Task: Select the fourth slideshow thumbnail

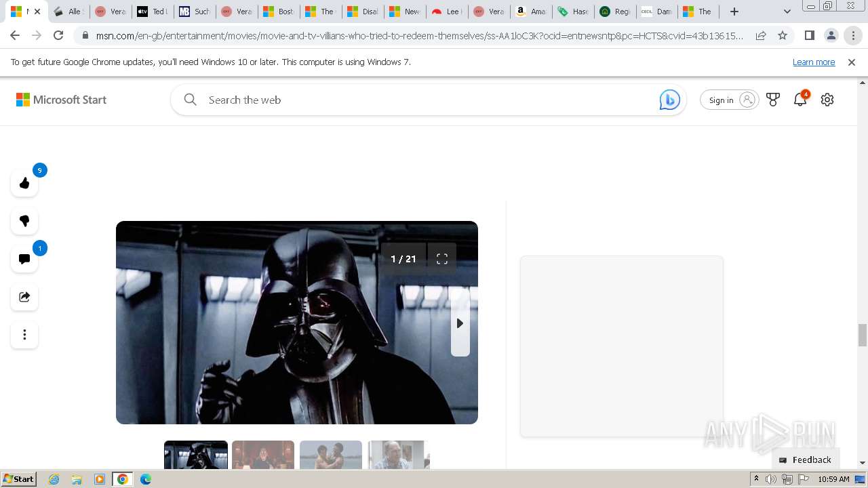Action: (398, 455)
